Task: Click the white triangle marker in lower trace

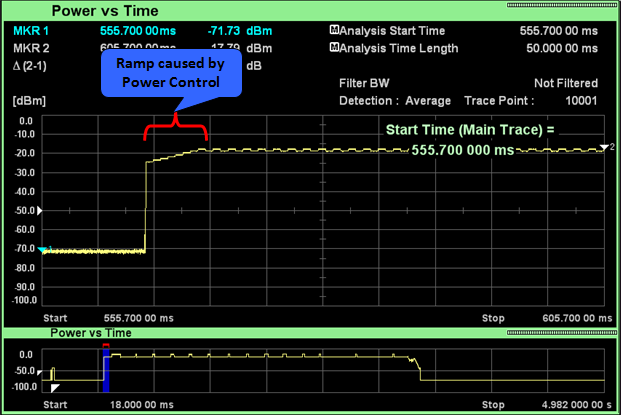Action: click(56, 387)
